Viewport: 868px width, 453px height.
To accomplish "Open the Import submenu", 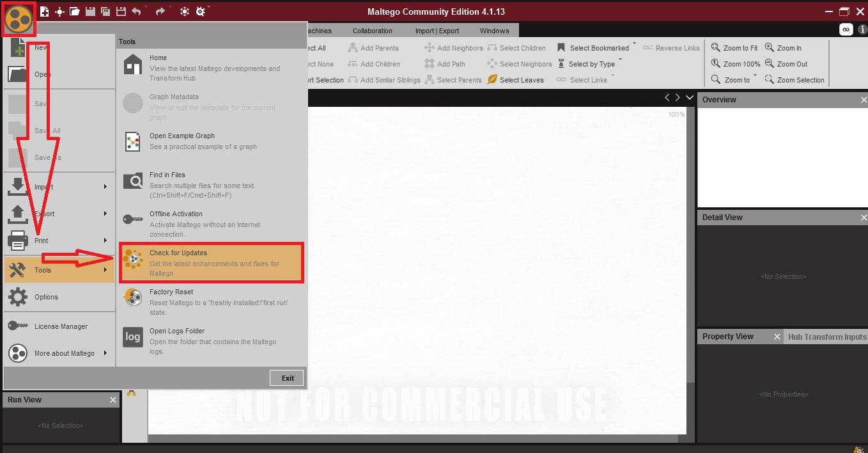I will click(x=59, y=187).
